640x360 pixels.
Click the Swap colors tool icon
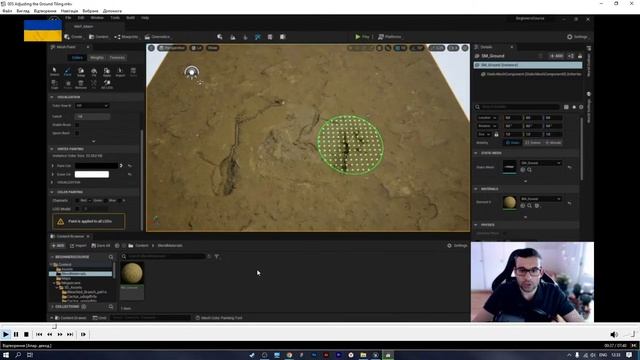click(81, 72)
